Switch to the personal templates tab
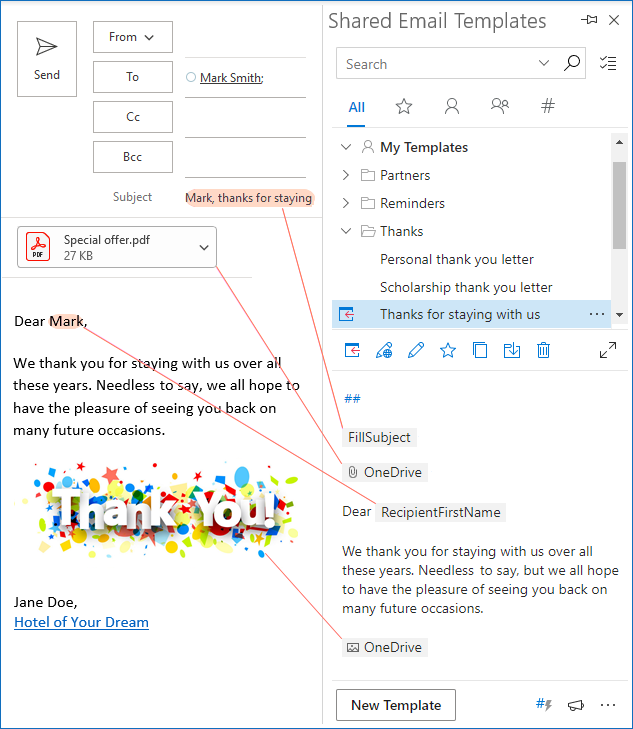Viewport: 633px width, 729px height. tap(452, 106)
